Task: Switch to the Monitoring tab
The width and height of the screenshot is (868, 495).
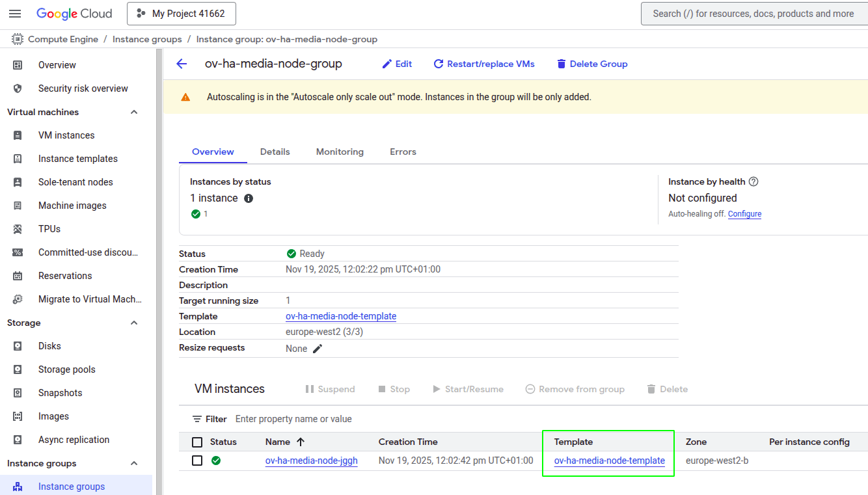Action: (340, 152)
